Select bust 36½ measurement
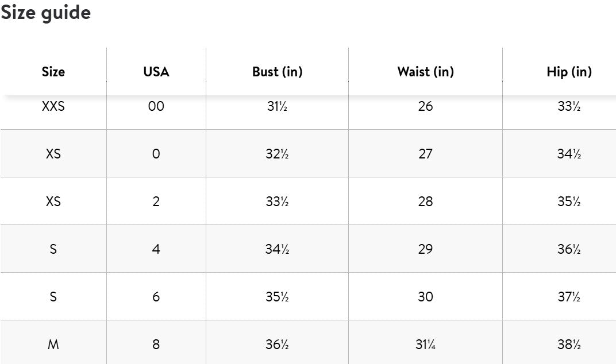 (277, 344)
